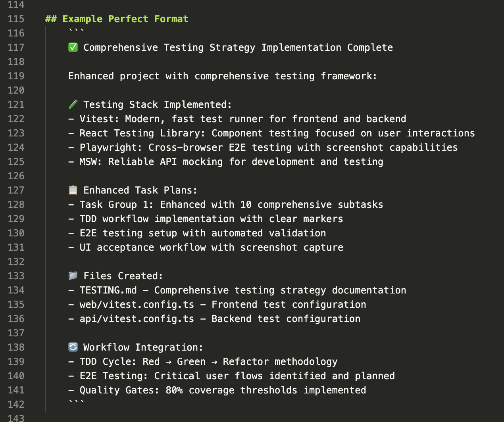Screen dimensions: 504x422
Task: Click the opening code fence backticks on line 116
Action: (x=77, y=32)
